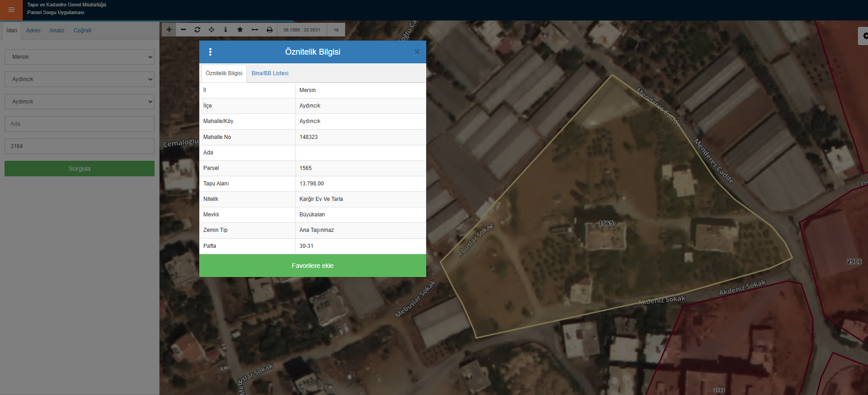Close the Öznitelik Bilgisi popup

pos(417,52)
